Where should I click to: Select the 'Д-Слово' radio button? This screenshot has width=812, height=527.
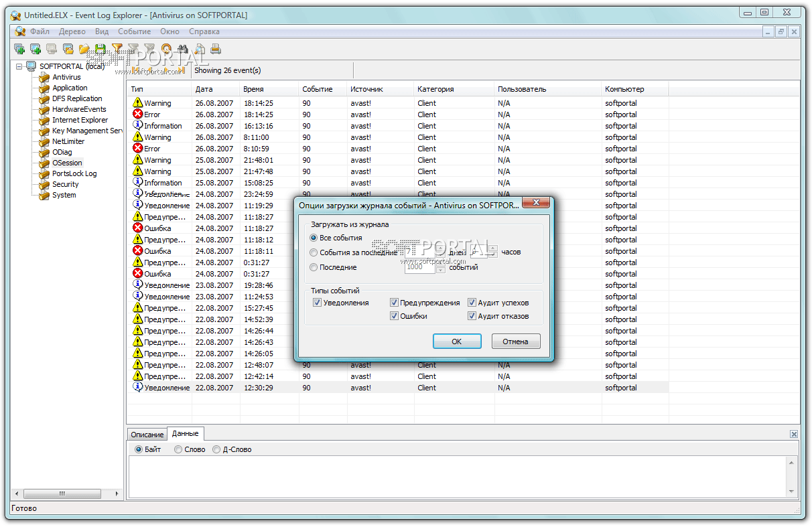(x=216, y=449)
